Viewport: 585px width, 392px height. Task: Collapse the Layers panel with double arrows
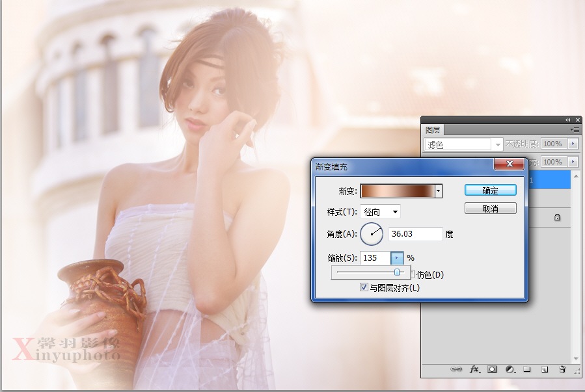(x=567, y=120)
